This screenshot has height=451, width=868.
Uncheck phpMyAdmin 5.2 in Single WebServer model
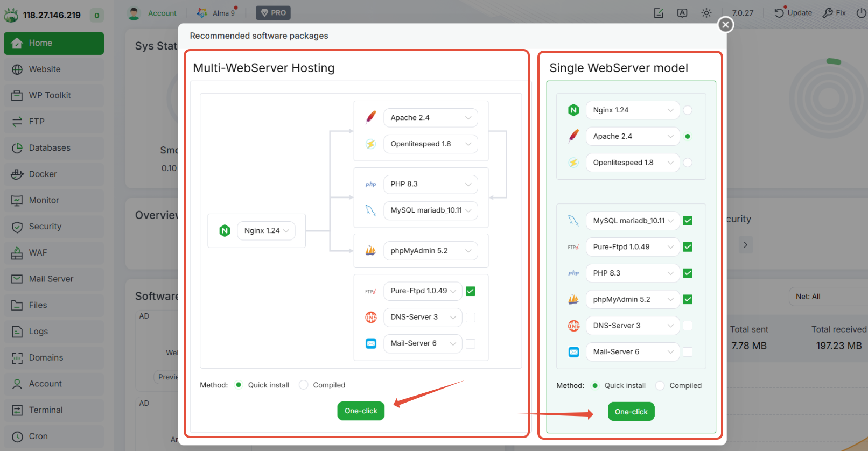point(688,299)
